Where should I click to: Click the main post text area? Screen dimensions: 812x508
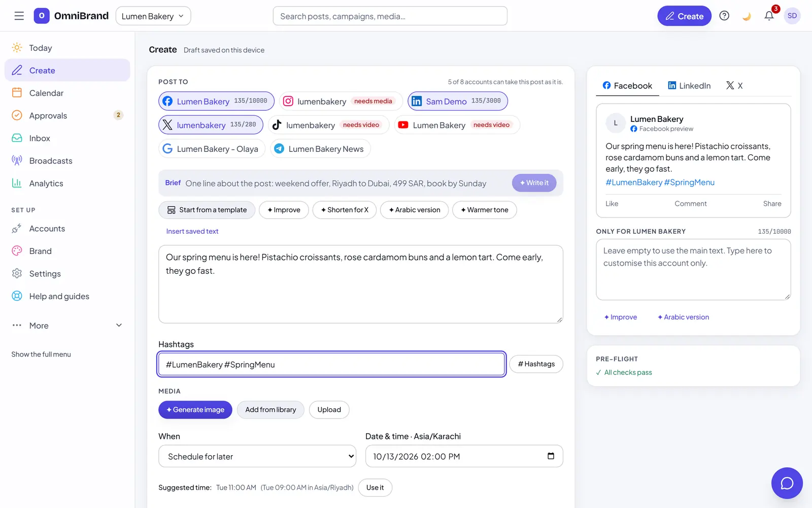click(x=361, y=284)
